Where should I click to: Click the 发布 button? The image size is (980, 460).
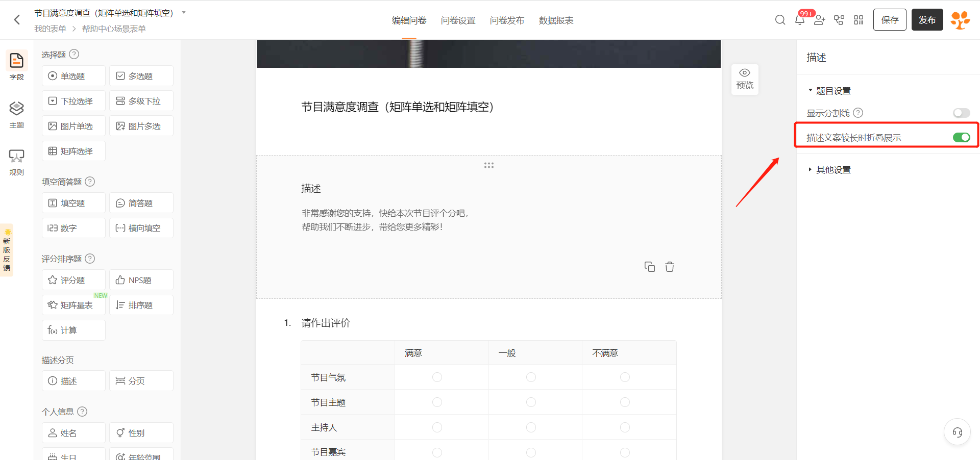tap(927, 20)
